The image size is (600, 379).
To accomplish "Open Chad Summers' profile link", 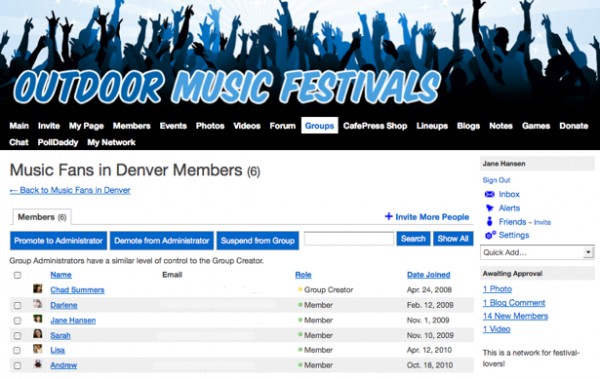I will [x=77, y=290].
